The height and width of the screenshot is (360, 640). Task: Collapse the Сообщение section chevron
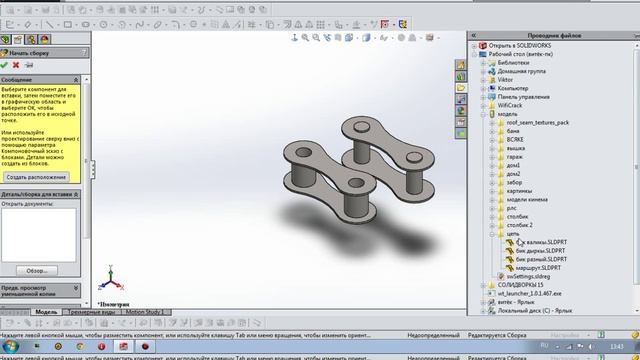point(76,80)
